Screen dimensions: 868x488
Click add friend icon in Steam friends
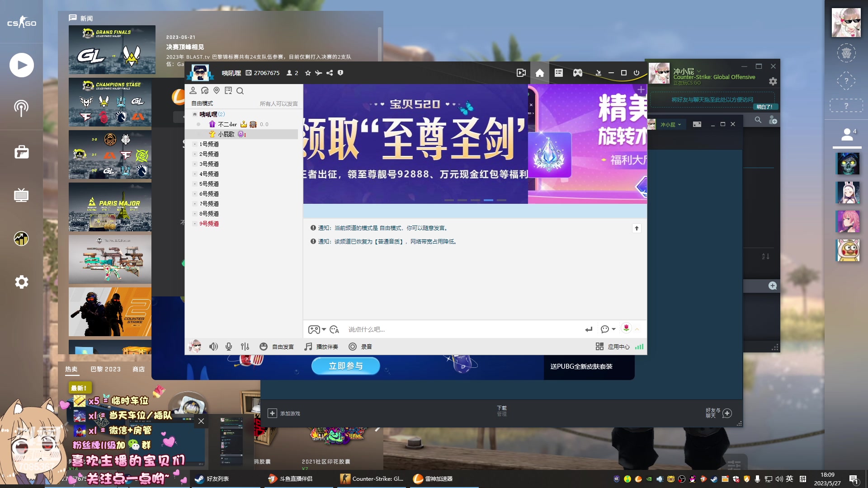pyautogui.click(x=773, y=120)
